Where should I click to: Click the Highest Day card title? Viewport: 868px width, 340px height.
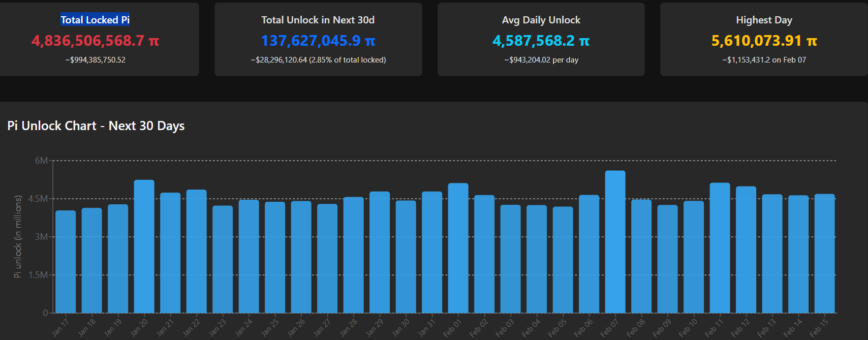click(x=764, y=20)
